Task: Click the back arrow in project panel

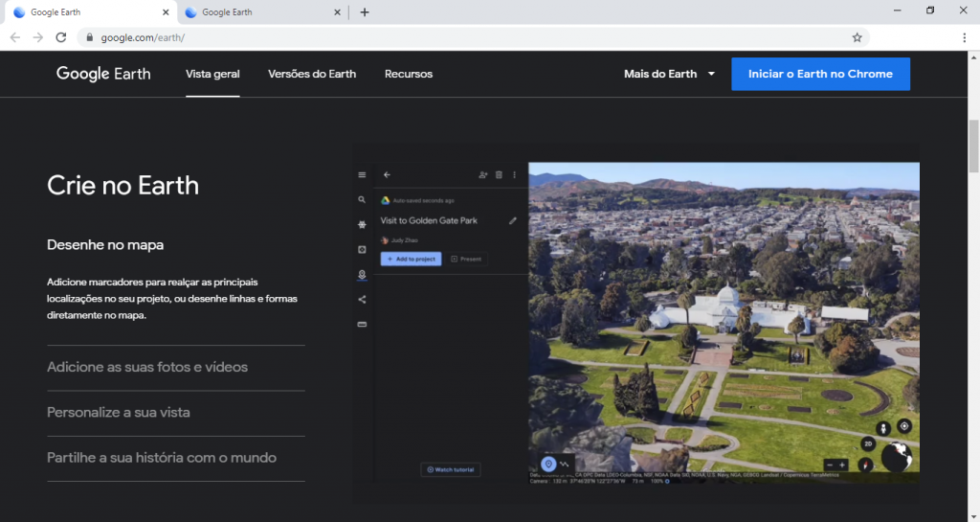Action: (387, 175)
